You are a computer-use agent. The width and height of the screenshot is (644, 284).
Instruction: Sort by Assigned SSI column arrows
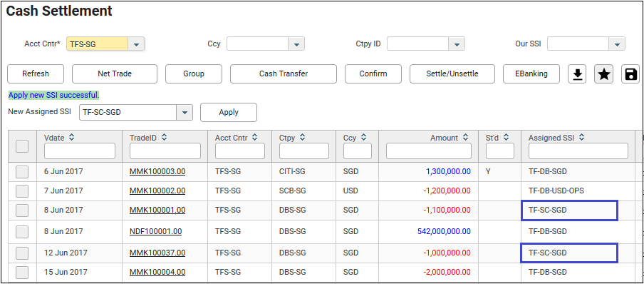point(581,138)
